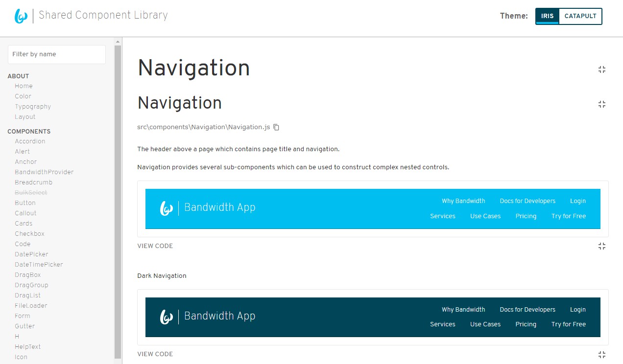Image resolution: width=623 pixels, height=364 pixels.
Task: Copy the Navigation.js source path
Action: point(276,127)
